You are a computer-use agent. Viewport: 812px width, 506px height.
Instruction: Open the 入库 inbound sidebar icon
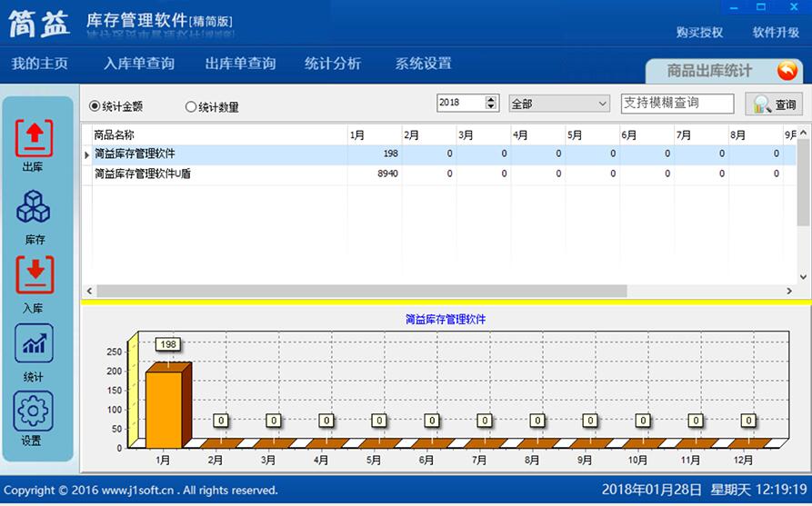click(34, 275)
